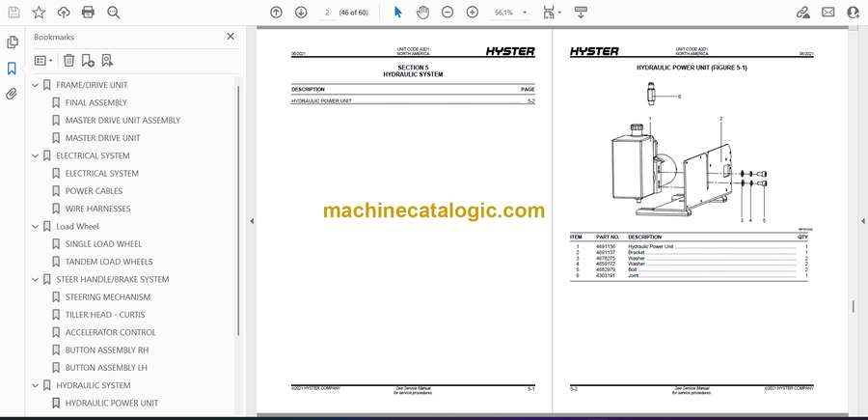Open WIRE HARNESSES bookmark
The image size is (868, 420).
98,209
